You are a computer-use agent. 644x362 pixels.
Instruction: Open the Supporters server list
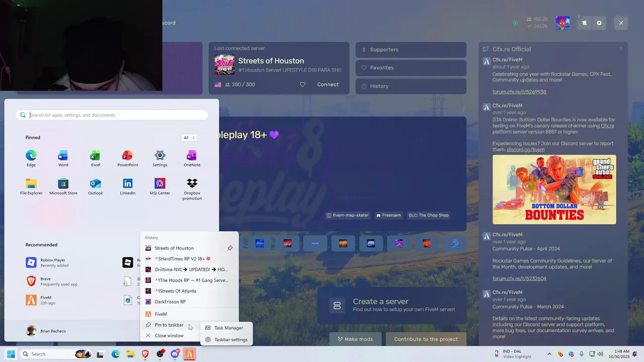(411, 49)
